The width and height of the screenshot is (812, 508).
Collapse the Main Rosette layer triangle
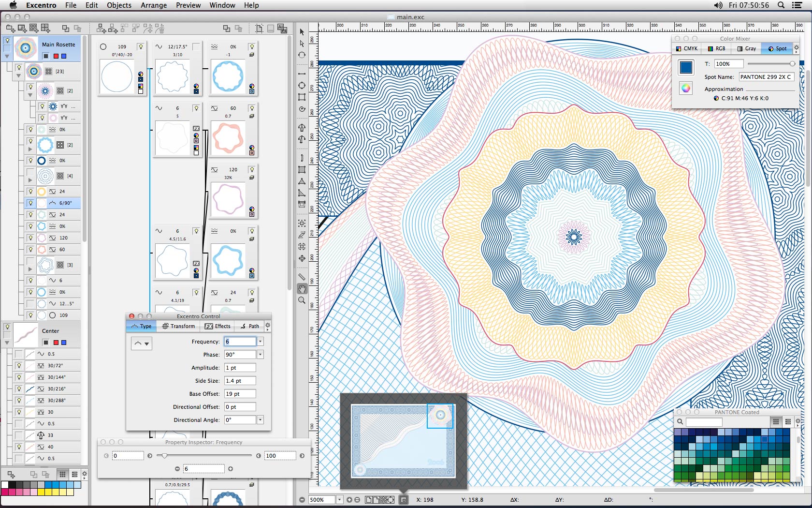(7, 57)
